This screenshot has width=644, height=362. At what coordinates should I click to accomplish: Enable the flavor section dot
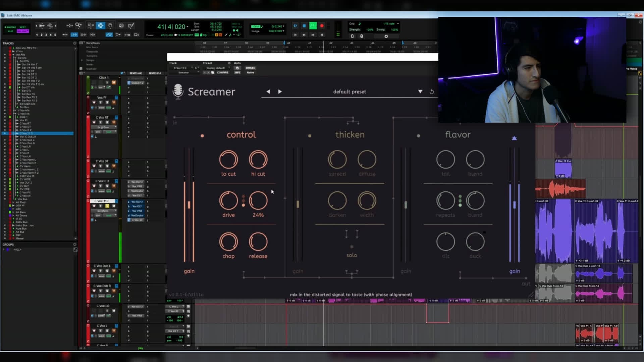[x=418, y=136]
